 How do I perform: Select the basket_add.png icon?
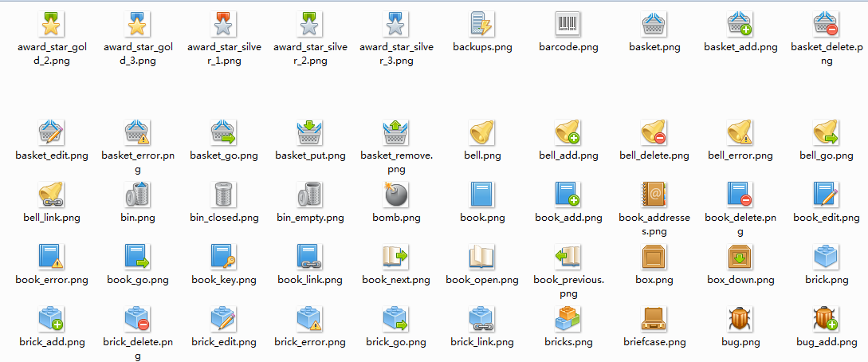point(740,23)
